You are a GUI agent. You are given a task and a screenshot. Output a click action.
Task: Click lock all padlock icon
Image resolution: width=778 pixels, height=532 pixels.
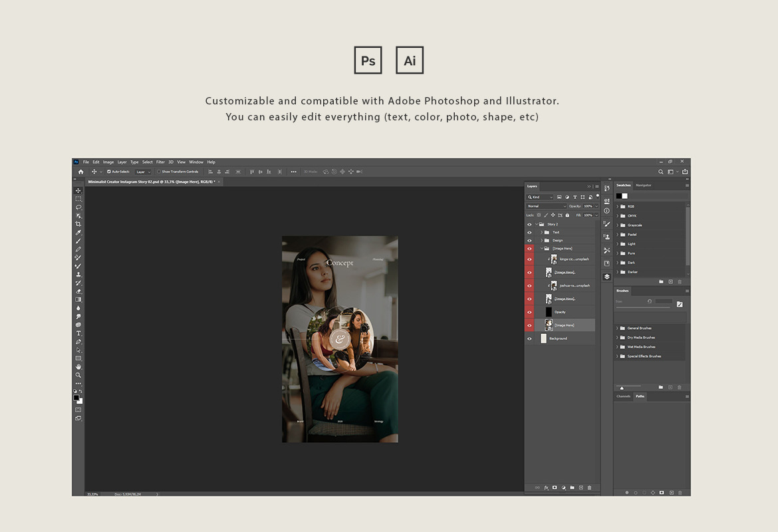pyautogui.click(x=568, y=215)
